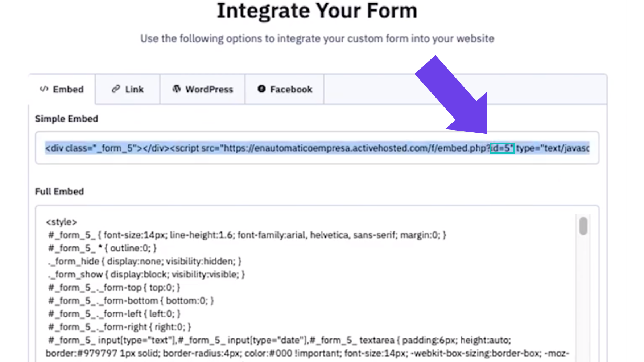Click the Facebook logo icon
The height and width of the screenshot is (362, 644).
pos(261,88)
